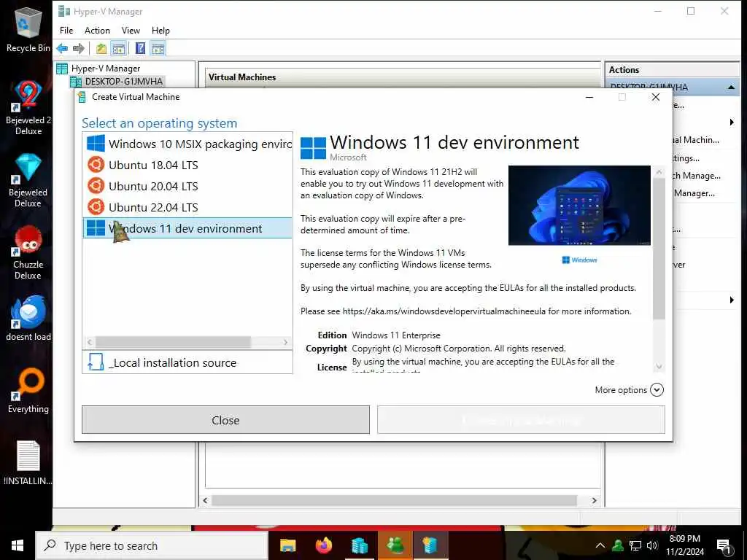
Task: Open Everything search desktop shortcut
Action: pyautogui.click(x=28, y=391)
